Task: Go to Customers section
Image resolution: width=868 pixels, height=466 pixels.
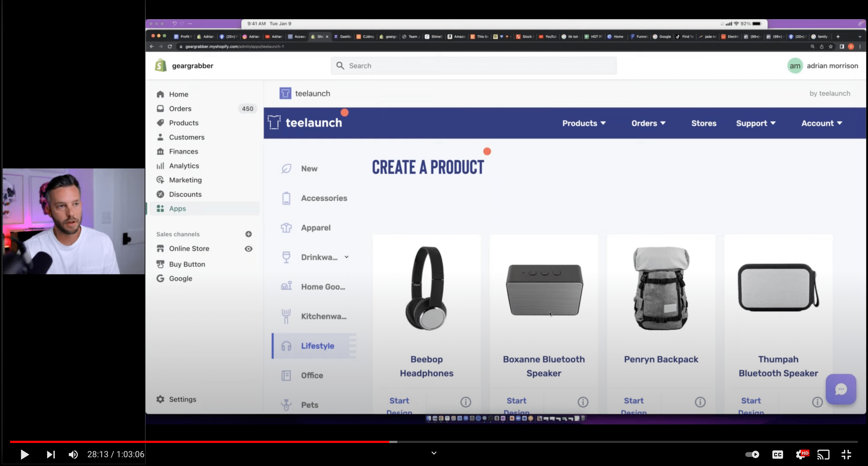Action: click(186, 137)
